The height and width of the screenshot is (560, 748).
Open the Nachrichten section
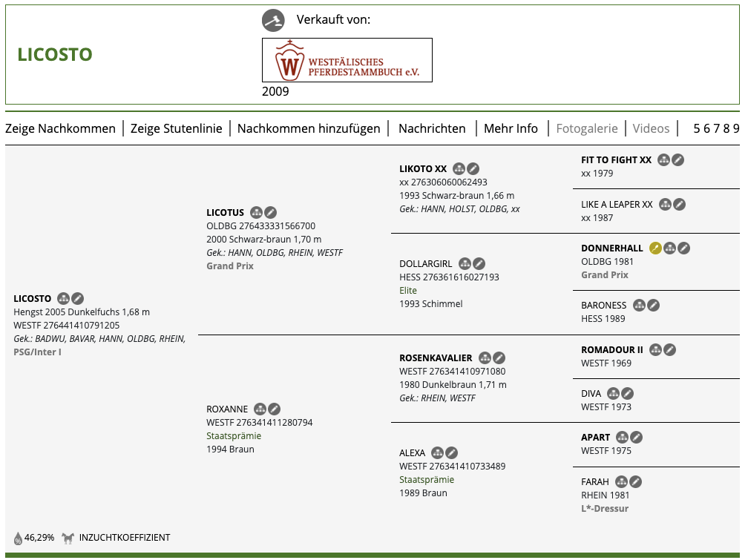tap(432, 128)
